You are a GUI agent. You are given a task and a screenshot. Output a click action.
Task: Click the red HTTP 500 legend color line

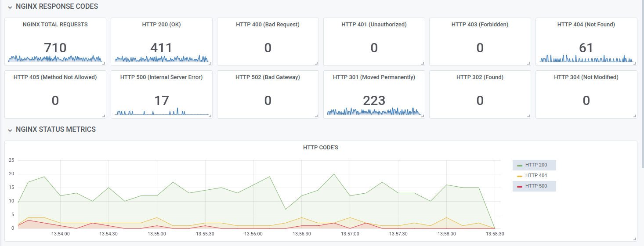pyautogui.click(x=520, y=187)
